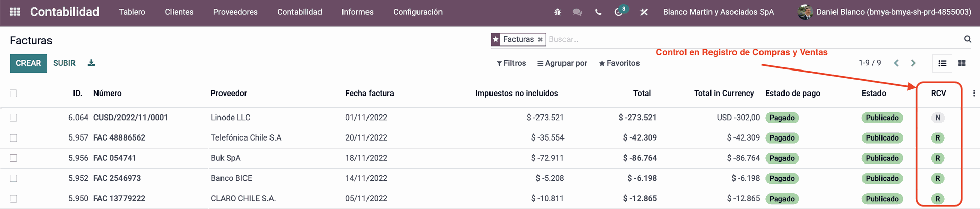Click the CREAR button
The height and width of the screenshot is (209, 980).
click(x=28, y=63)
